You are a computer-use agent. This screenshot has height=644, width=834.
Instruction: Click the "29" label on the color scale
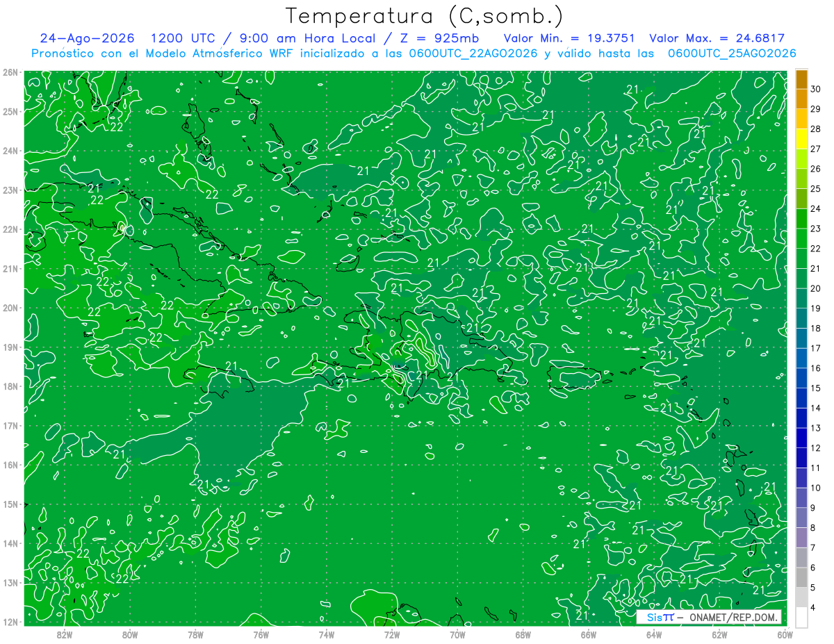click(x=815, y=109)
